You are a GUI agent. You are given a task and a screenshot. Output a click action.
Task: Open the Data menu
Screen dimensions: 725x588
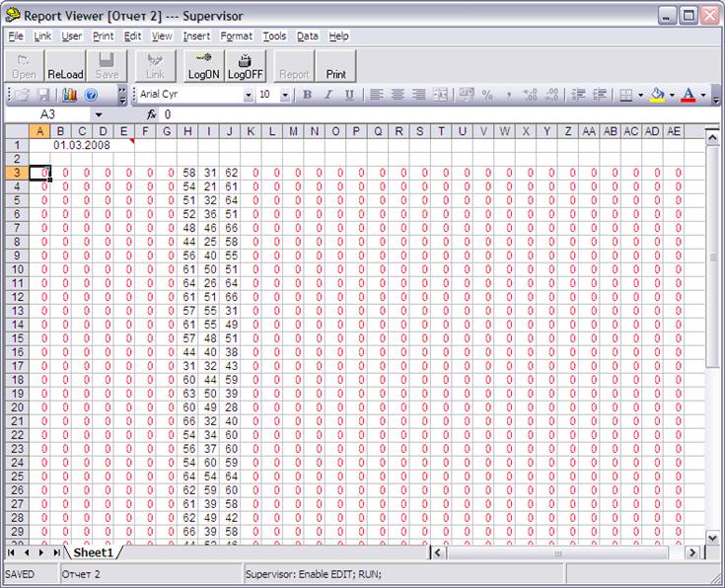click(x=307, y=36)
